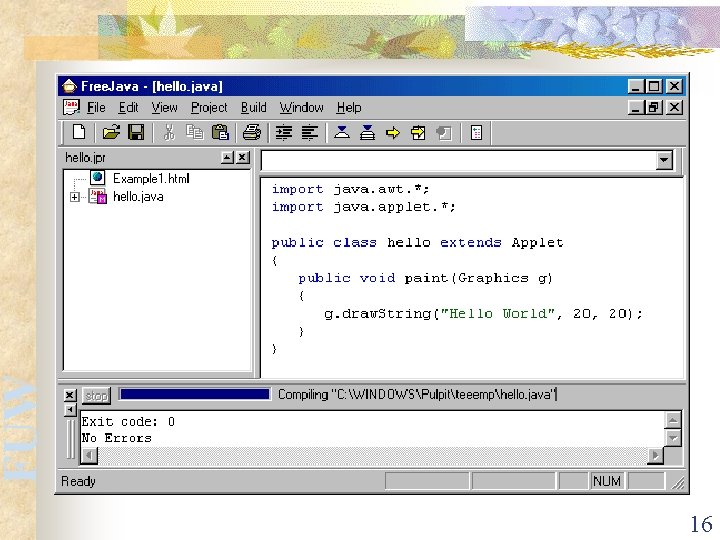Viewport: 720px width, 540px height.
Task: Click the Build all toolbar icon
Action: (x=367, y=133)
